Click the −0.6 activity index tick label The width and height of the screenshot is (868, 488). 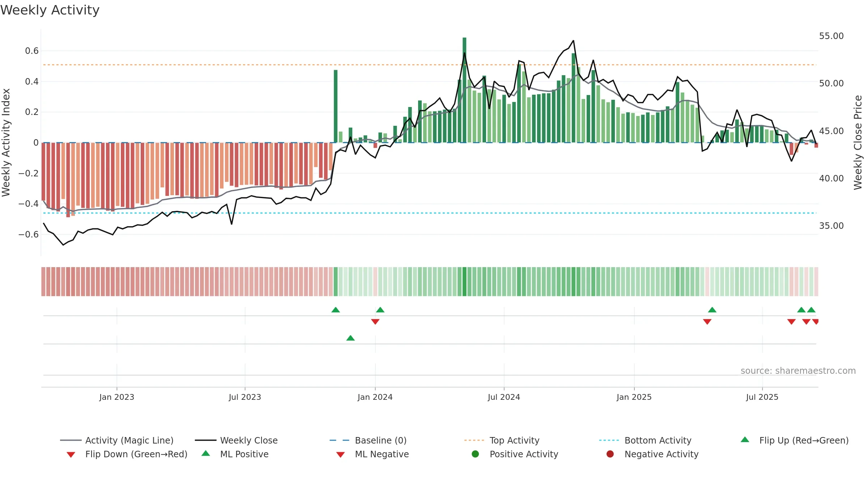pyautogui.click(x=29, y=235)
